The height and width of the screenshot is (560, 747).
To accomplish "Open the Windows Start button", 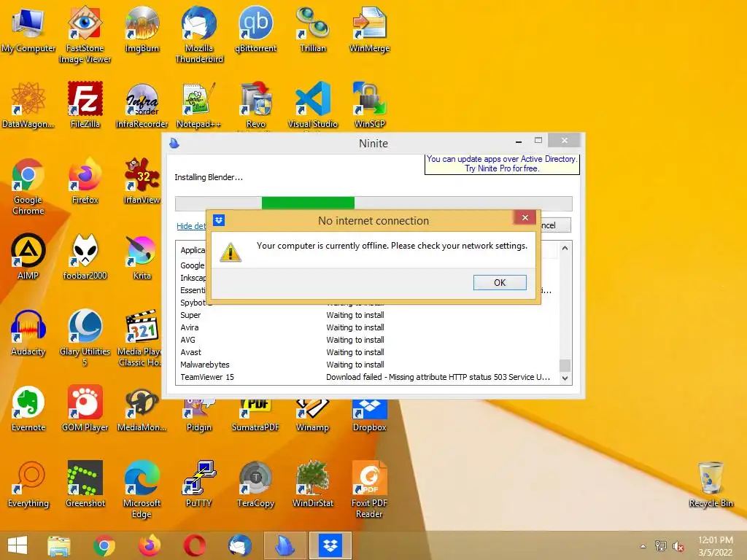I will [18, 545].
